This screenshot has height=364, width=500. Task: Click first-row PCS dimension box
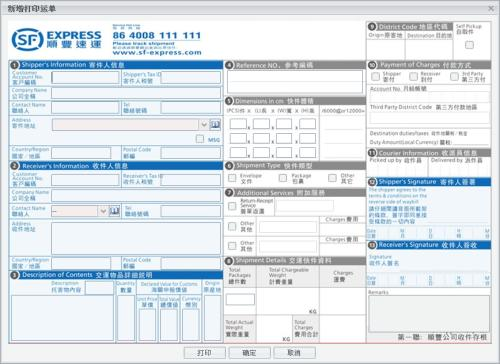click(x=238, y=124)
